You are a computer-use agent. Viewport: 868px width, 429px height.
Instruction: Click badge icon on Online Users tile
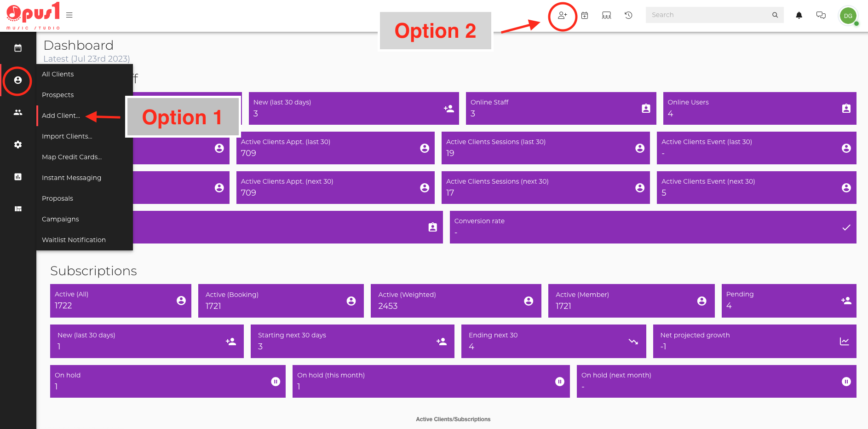(x=846, y=109)
